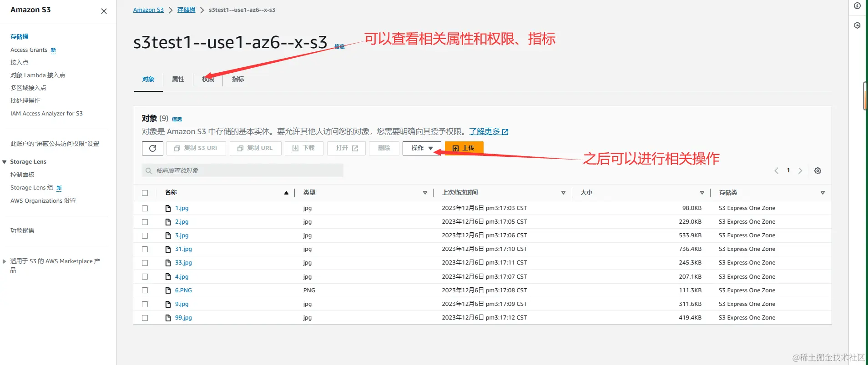Open the 6.PNG object link
868x365 pixels.
tap(183, 290)
